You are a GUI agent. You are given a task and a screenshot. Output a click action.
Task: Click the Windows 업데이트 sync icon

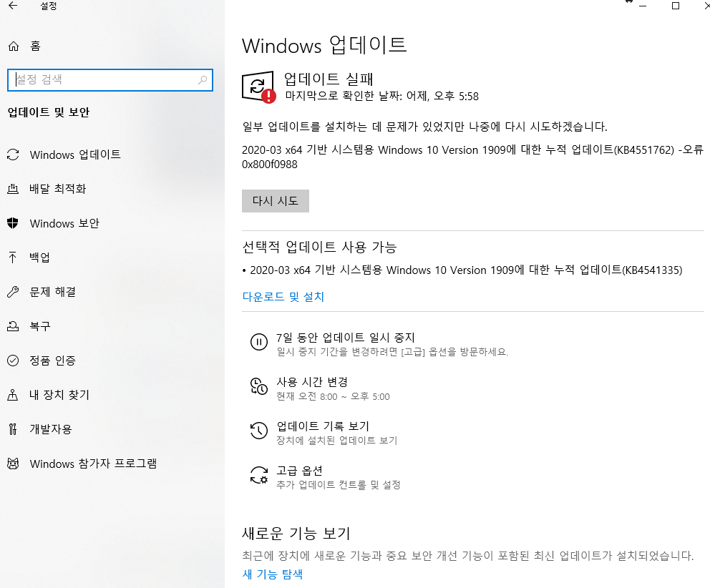pyautogui.click(x=13, y=155)
